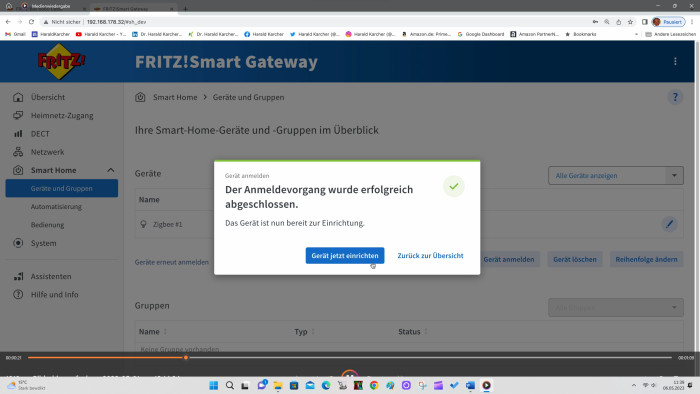Sort groups by the Name column
Image resolution: width=700 pixels, height=394 pixels.
(152, 332)
